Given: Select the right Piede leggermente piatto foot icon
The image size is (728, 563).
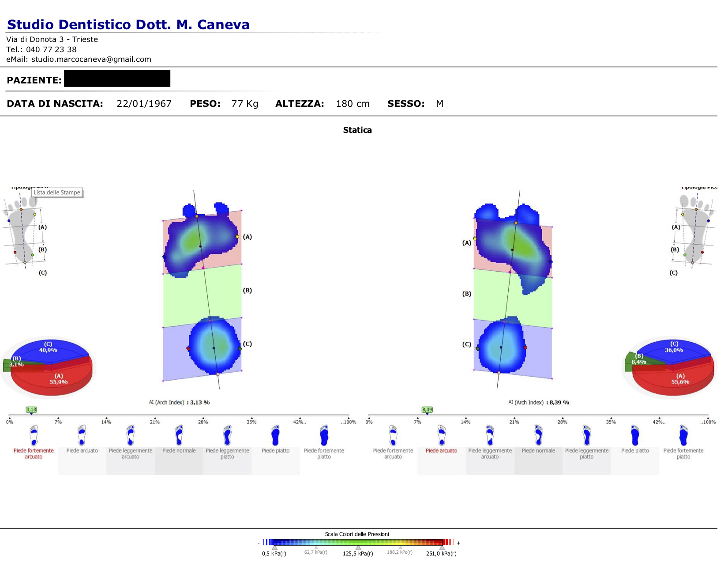Looking at the screenshot, I should tap(587, 435).
